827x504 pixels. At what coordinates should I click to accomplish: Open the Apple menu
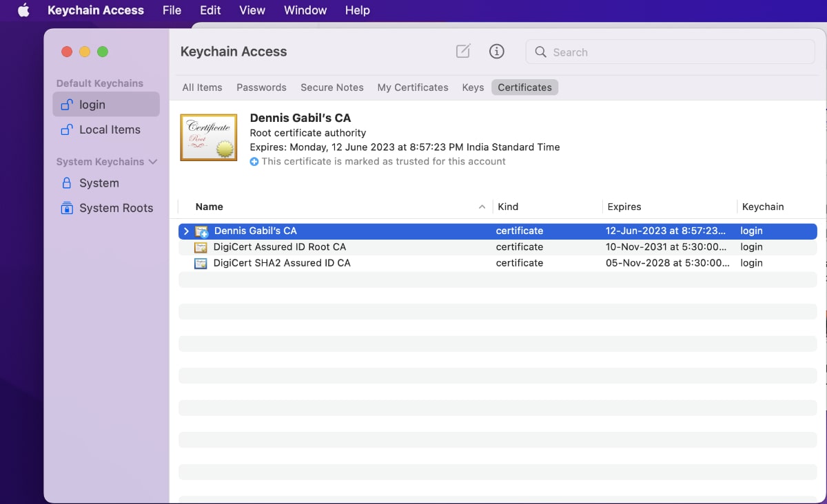coord(23,10)
